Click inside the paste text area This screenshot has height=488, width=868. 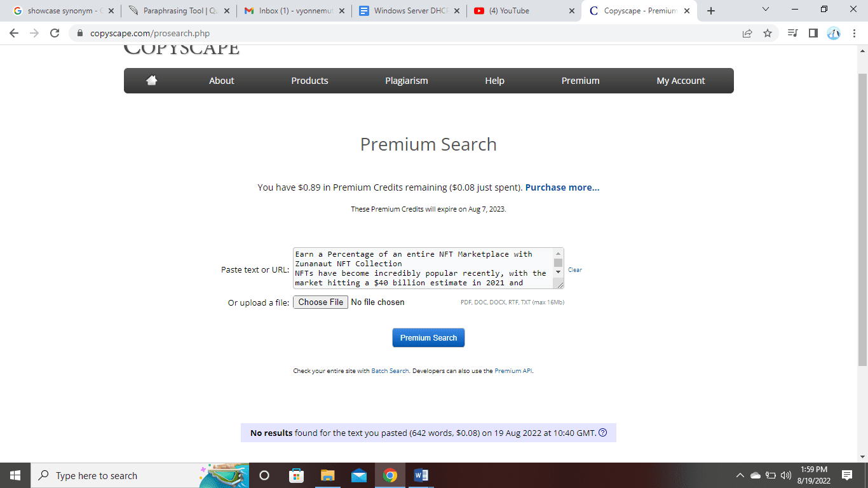point(422,268)
